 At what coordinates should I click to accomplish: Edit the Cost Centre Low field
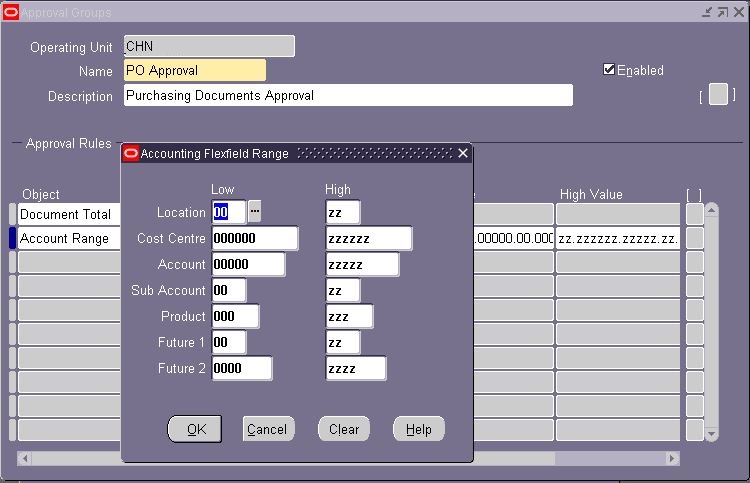coord(255,238)
